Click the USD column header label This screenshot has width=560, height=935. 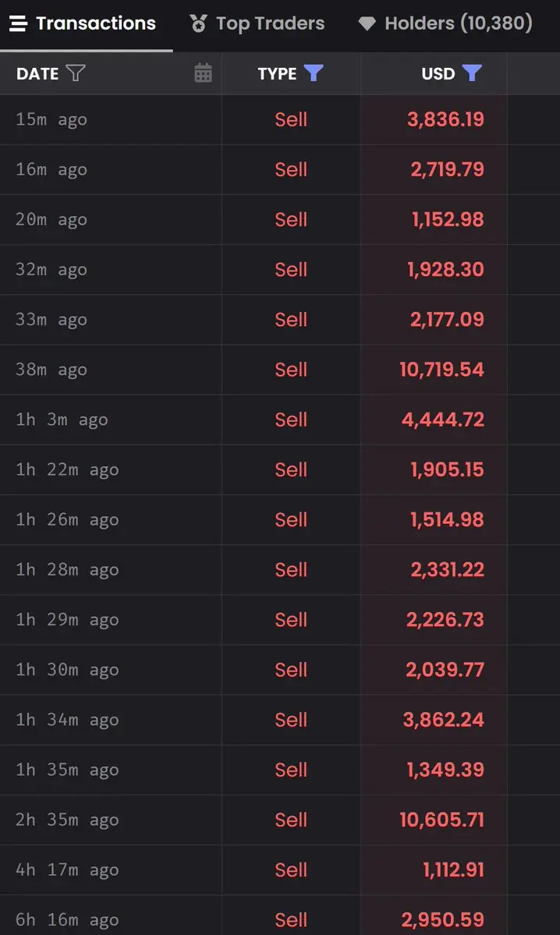click(438, 73)
